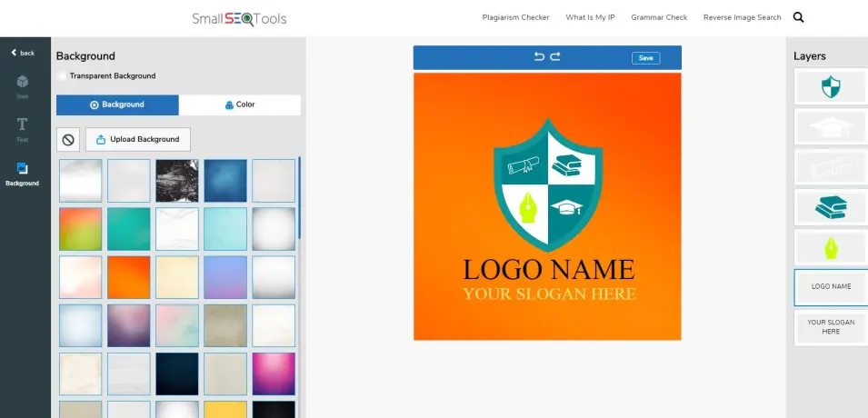Choose the tan paper background
The height and width of the screenshot is (418, 868).
(225, 325)
